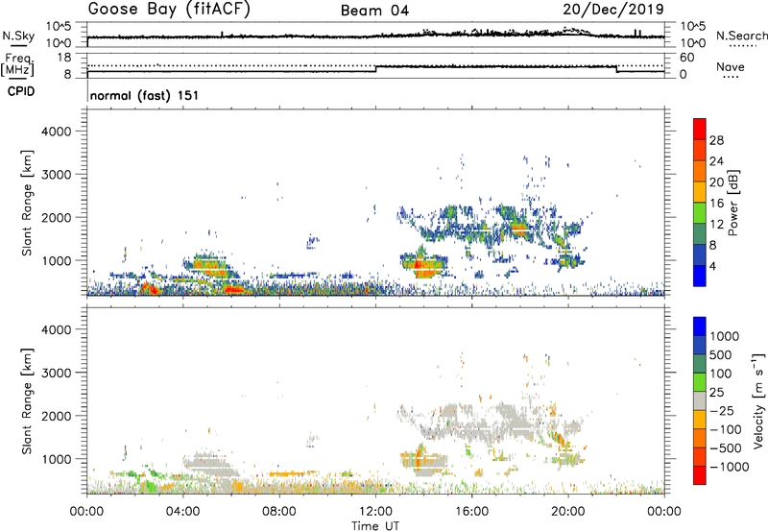Click the -100 value on velocity colorbar

coord(726,429)
